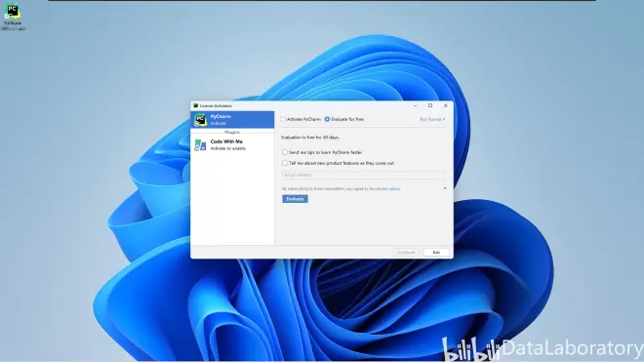Maximize the License Activation dialog

pos(430,105)
